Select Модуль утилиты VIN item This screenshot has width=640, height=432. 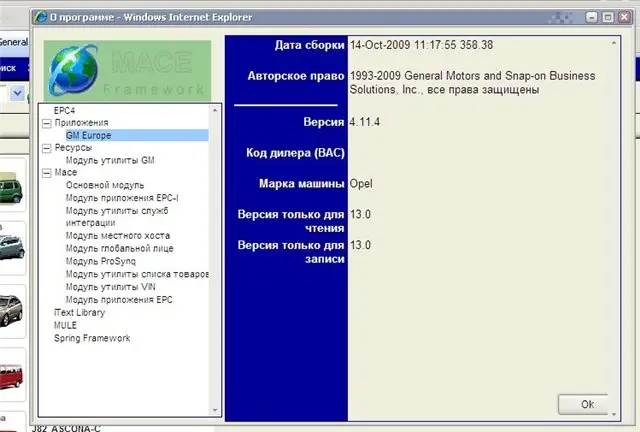click(111, 287)
